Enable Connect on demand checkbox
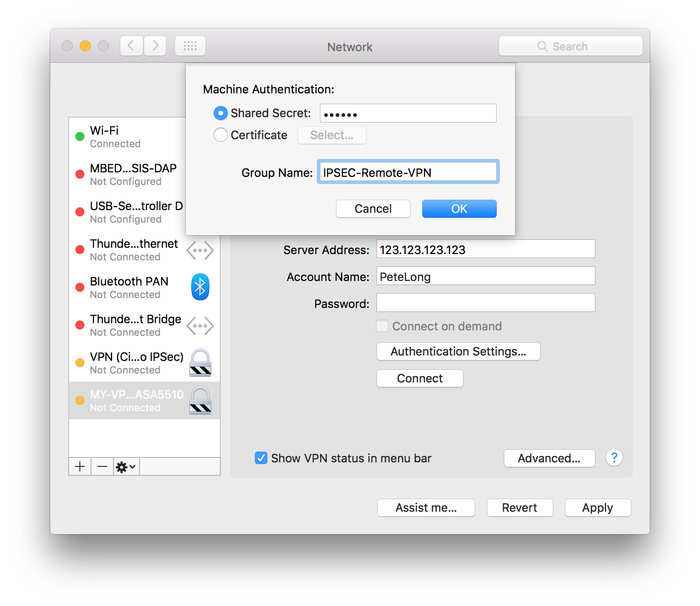This screenshot has width=700, height=606. pyautogui.click(x=382, y=326)
